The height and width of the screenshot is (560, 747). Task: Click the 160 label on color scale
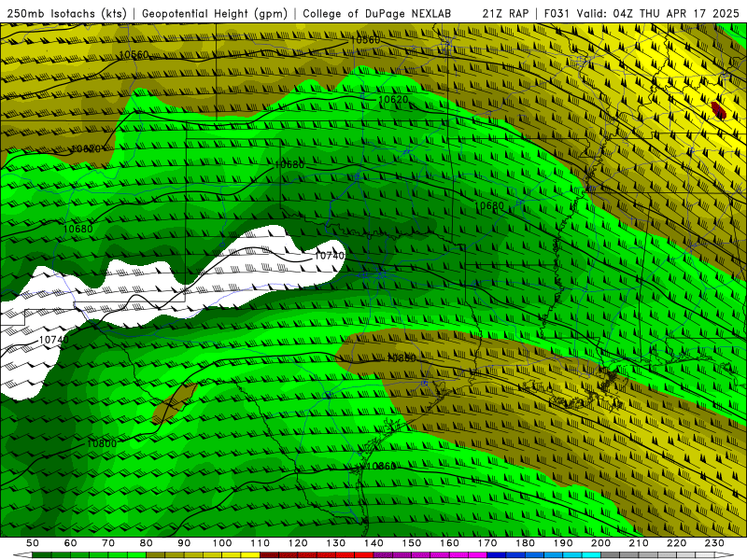449,543
